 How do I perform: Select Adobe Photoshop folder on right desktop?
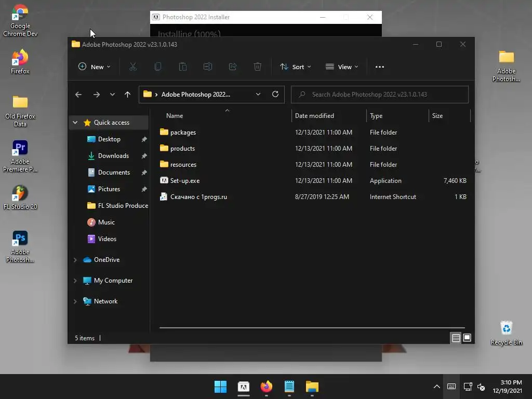(x=506, y=66)
